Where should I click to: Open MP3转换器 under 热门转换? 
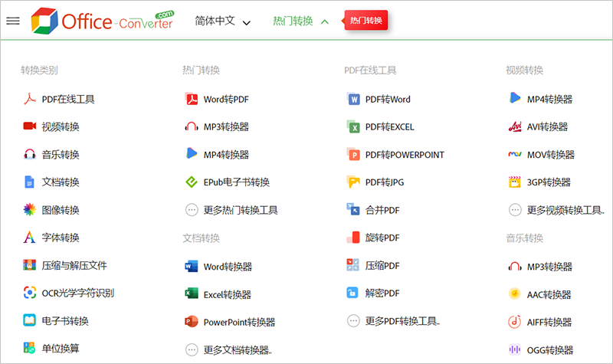(x=217, y=126)
